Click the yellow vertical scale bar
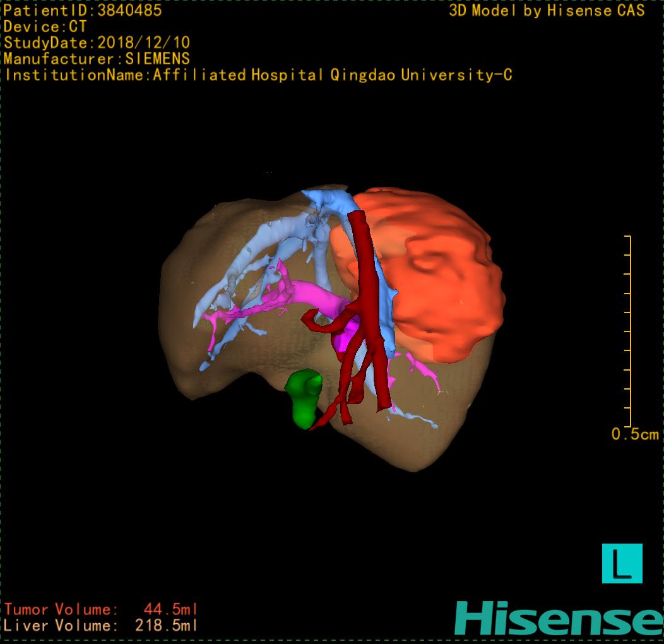Screen dimensions: 664x644 pos(629,331)
